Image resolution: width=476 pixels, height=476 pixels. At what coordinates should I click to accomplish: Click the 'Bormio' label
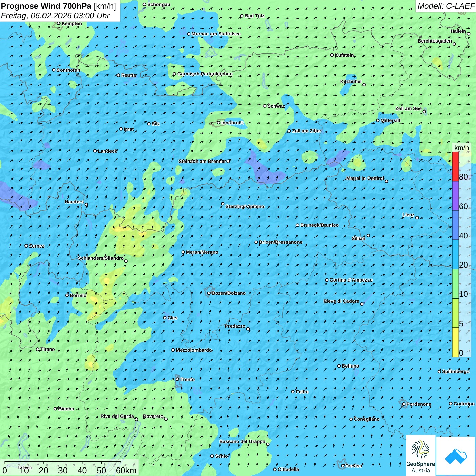click(x=78, y=295)
